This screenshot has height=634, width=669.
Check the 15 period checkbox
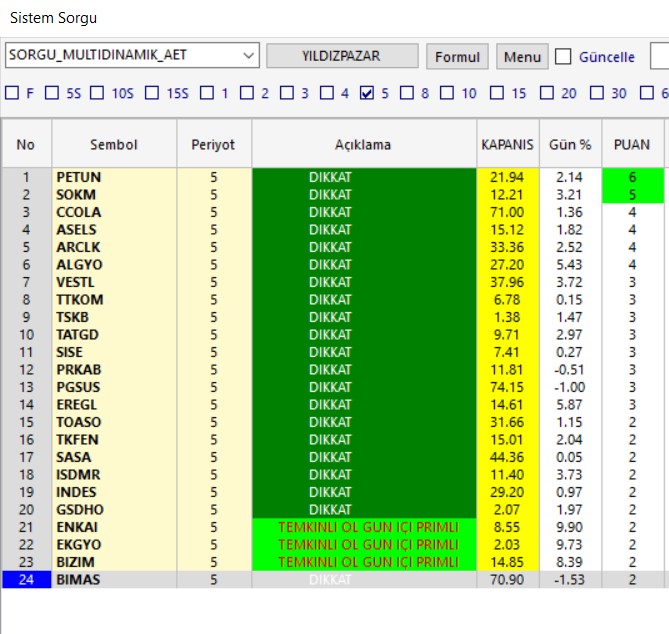(497, 93)
